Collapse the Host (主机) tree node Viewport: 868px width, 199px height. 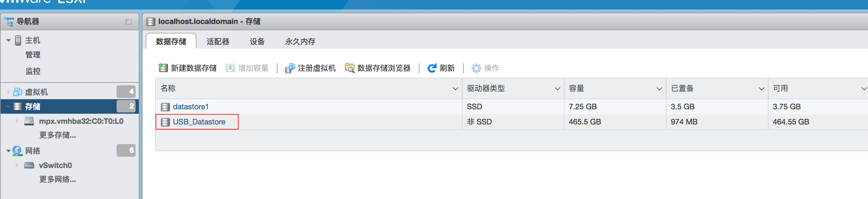click(x=9, y=40)
